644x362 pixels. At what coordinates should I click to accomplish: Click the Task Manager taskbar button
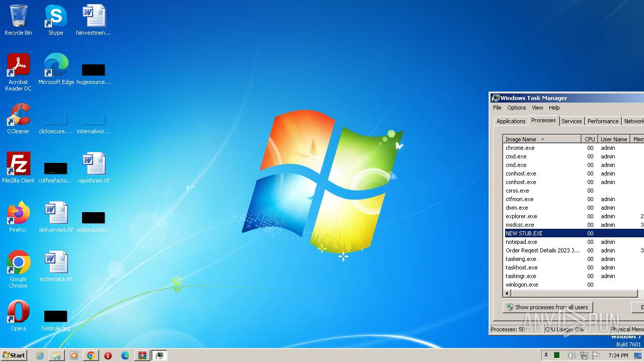(x=159, y=355)
